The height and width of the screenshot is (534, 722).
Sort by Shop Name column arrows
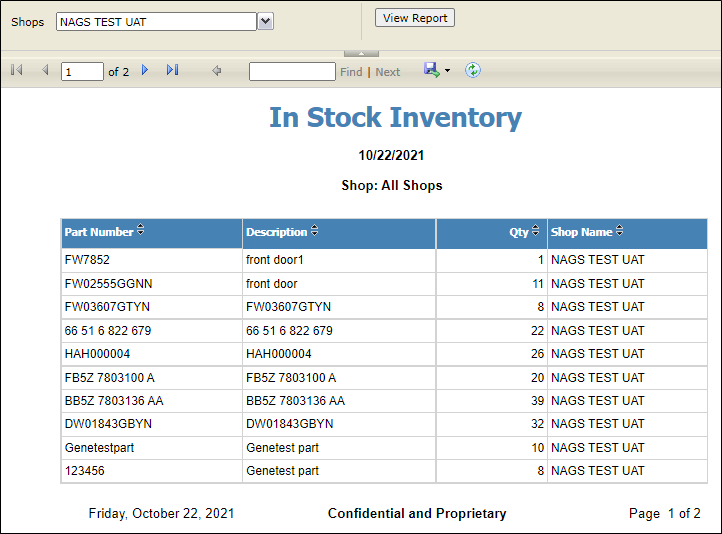tap(620, 230)
